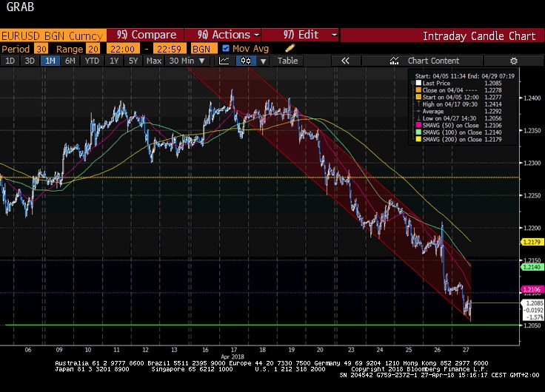Click the EURUSD BGN Curncy ticker field
The height and width of the screenshot is (392, 545).
click(x=52, y=35)
